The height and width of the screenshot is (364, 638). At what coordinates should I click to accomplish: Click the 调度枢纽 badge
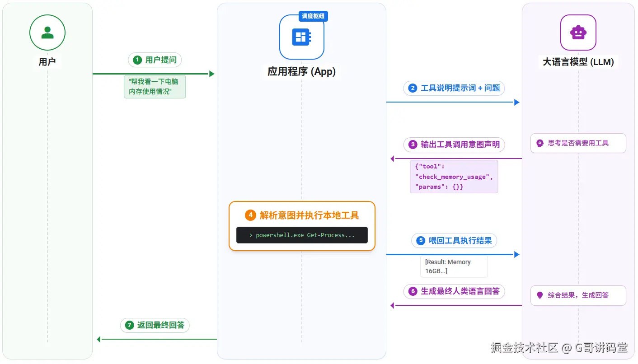click(x=313, y=16)
